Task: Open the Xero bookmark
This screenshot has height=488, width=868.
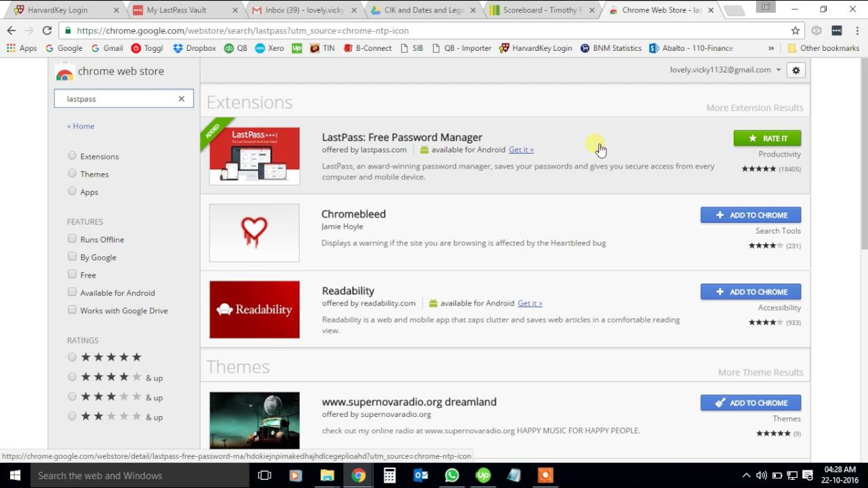Action: 270,48
